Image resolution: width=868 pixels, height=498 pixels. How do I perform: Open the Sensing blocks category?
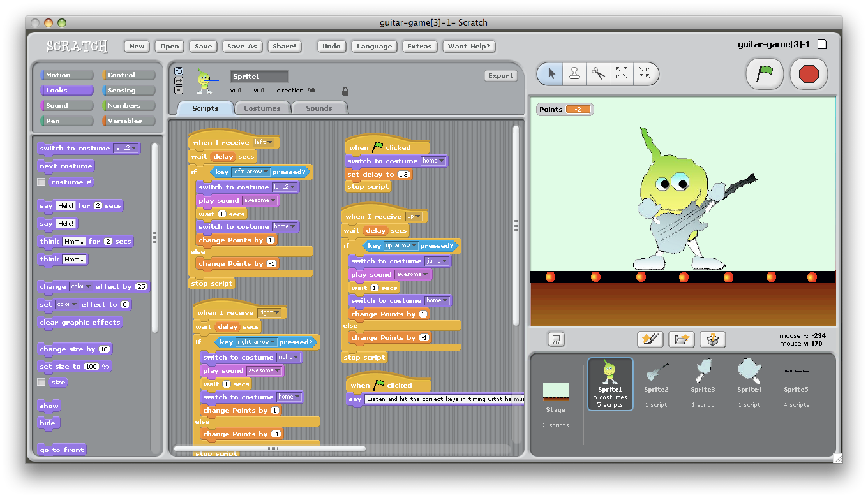pyautogui.click(x=129, y=91)
